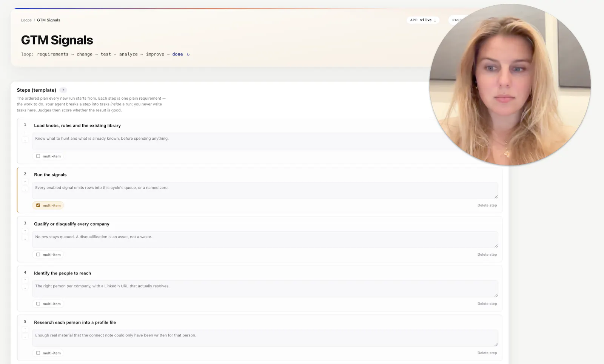Open the APP v1 live dropdown
This screenshot has width=604, height=364.
(x=423, y=20)
